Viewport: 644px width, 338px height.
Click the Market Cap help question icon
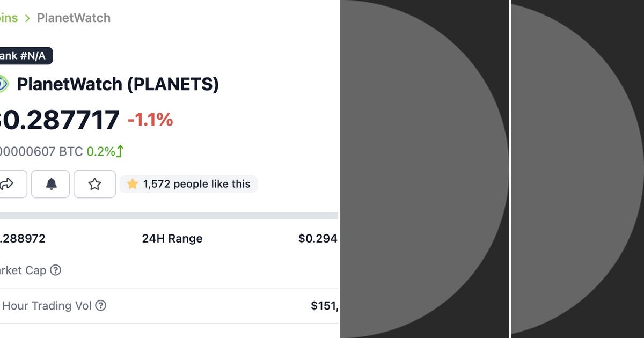click(55, 270)
